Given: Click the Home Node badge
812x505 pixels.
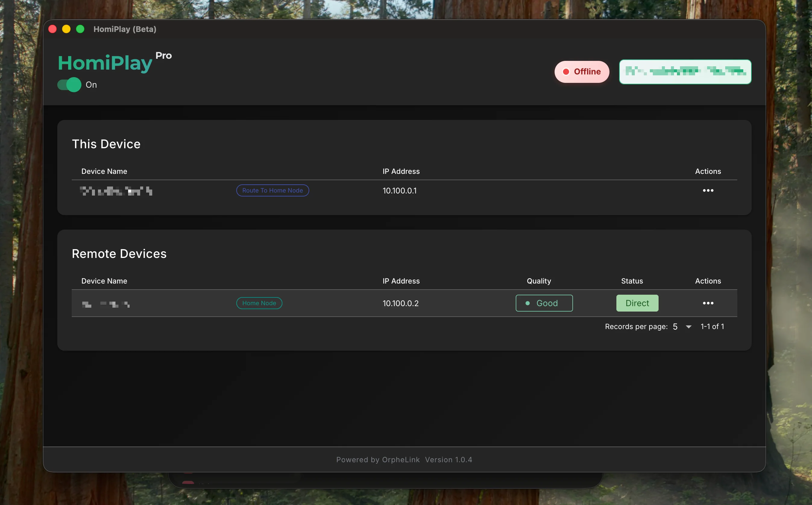Looking at the screenshot, I should pos(259,303).
